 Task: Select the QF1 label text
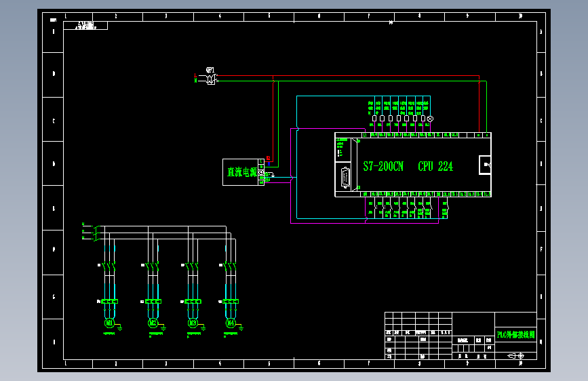pyautogui.click(x=210, y=70)
